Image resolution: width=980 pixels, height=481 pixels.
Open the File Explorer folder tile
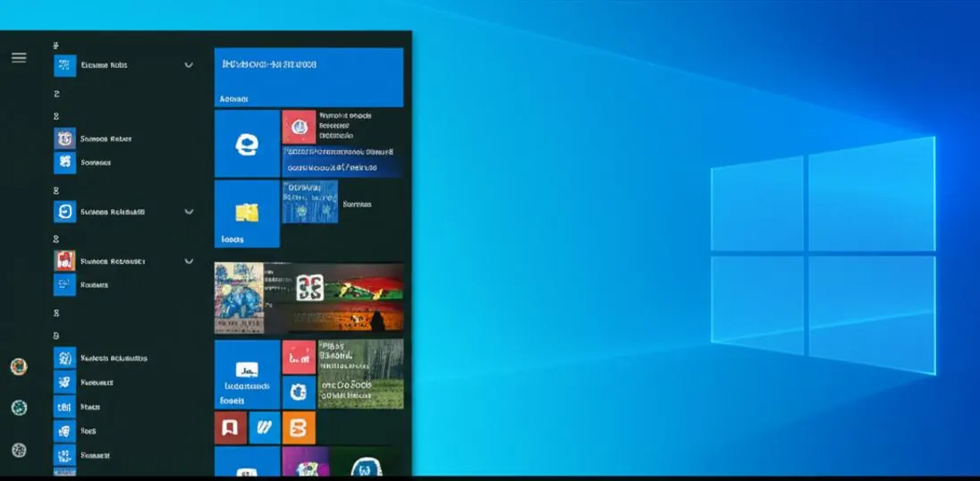click(x=247, y=214)
